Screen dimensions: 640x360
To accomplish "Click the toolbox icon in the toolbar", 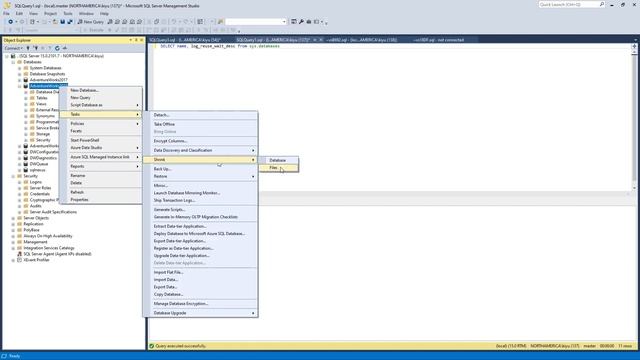I will click(309, 22).
